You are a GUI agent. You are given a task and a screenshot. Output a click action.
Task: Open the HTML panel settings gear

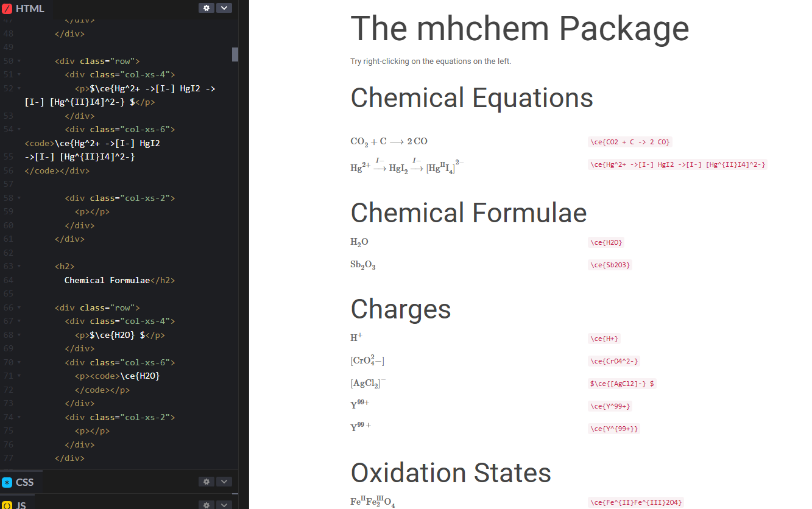pyautogui.click(x=206, y=7)
